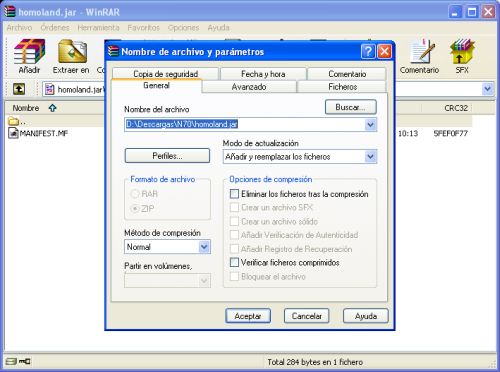This screenshot has height=372, width=500.
Task: Open the Órdenes menu
Action: tap(55, 28)
